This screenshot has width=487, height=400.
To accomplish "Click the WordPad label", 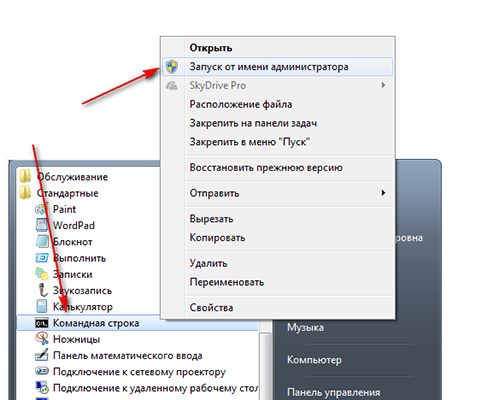I will [74, 226].
